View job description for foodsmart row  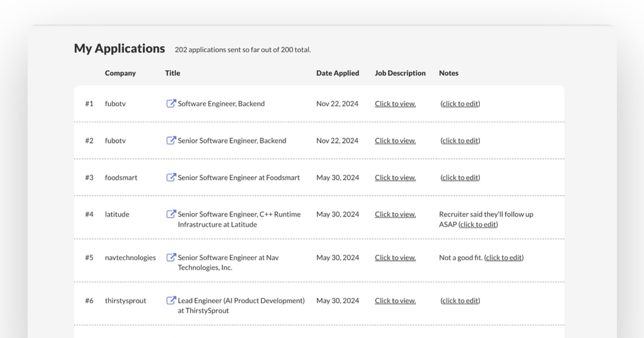pyautogui.click(x=396, y=178)
